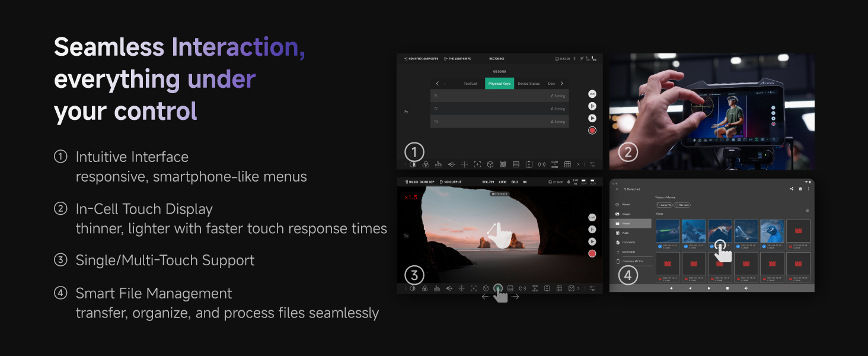Open the three-dot overflow menu in file manager
The height and width of the screenshot is (356, 868).
point(808,189)
